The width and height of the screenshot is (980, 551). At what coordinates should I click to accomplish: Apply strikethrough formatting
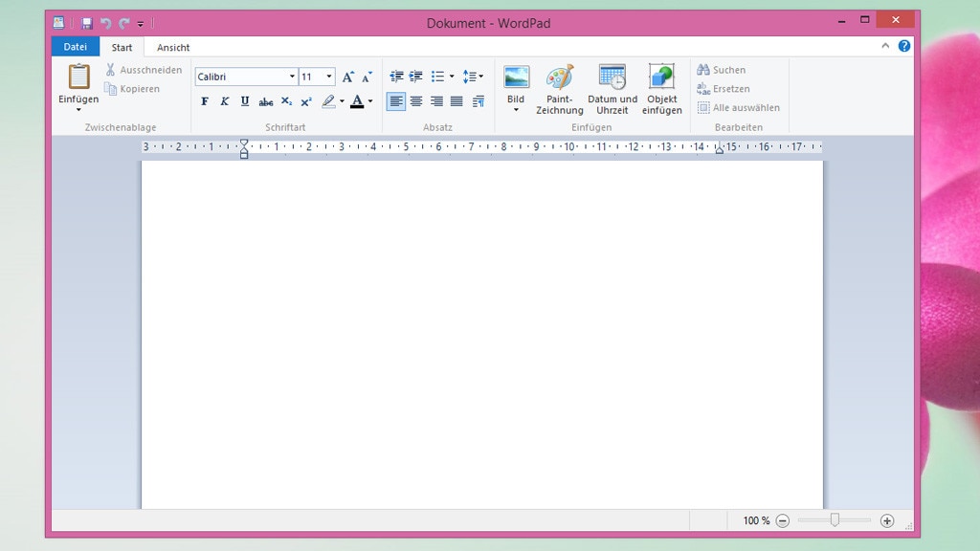(x=266, y=101)
